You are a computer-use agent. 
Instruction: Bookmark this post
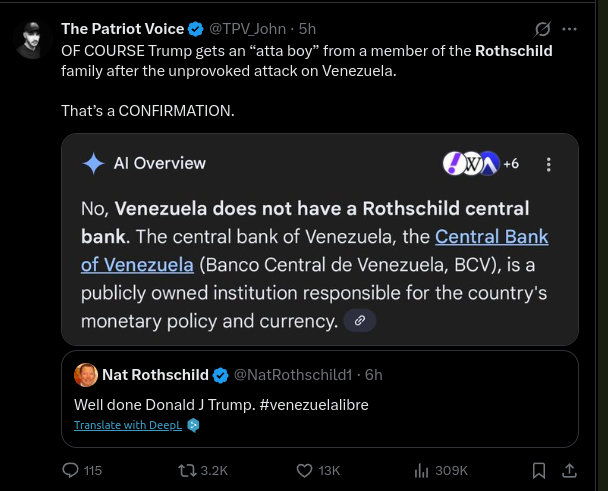[x=539, y=470]
